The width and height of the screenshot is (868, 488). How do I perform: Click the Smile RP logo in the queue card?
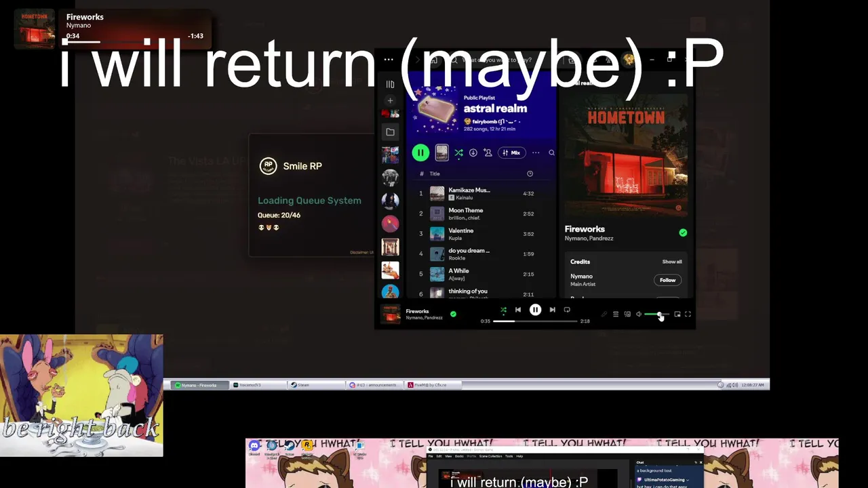click(x=268, y=166)
